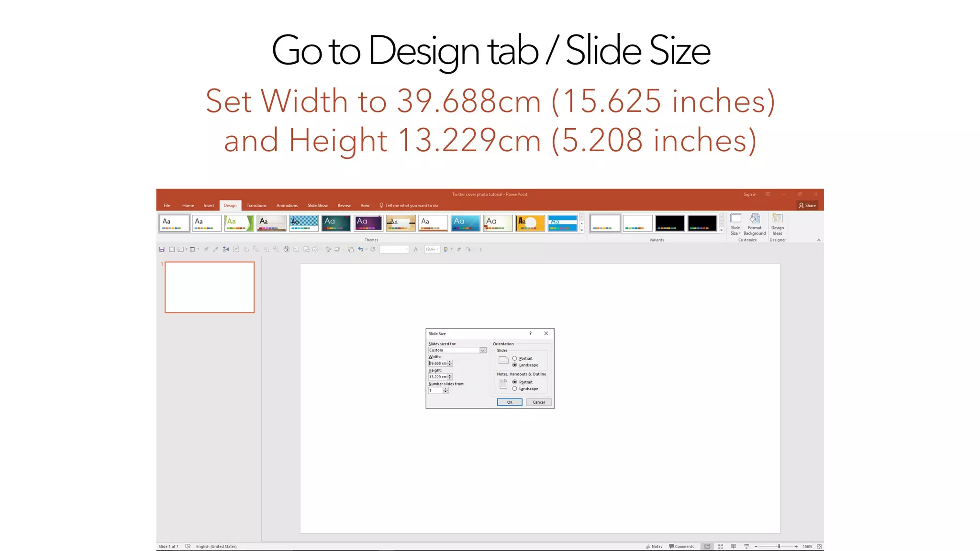
Task: Fit slide to current window icon
Action: [x=819, y=546]
